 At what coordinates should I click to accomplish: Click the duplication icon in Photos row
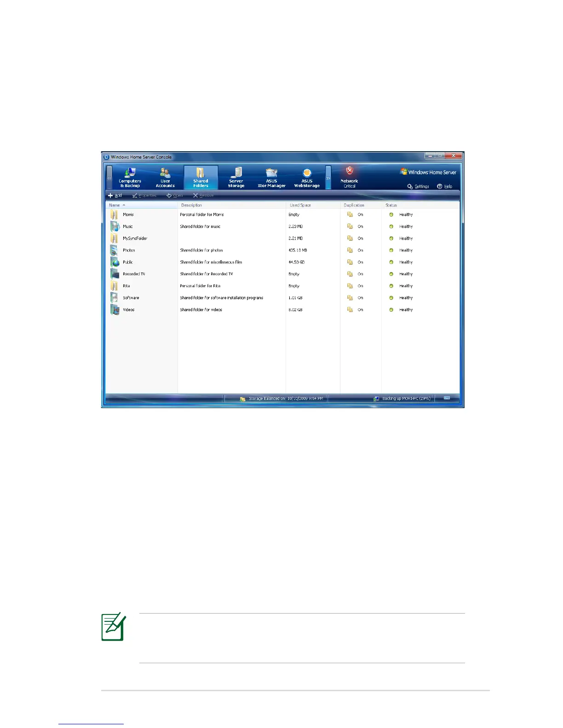(x=350, y=250)
